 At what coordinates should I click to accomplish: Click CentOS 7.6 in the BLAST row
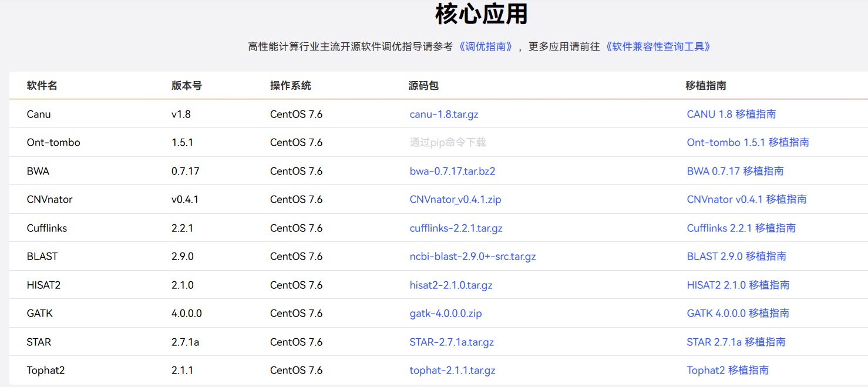tap(297, 257)
